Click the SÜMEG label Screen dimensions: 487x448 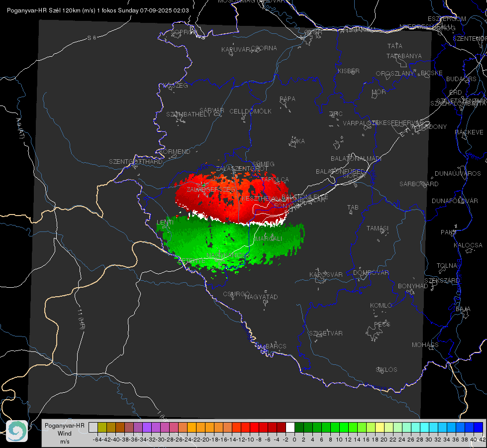point(263,164)
